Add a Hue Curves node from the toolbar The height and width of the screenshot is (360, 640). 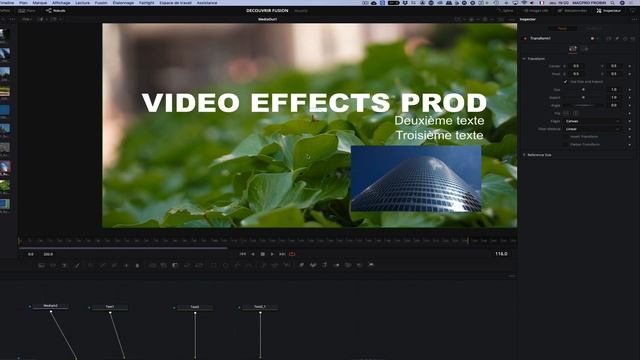(114, 265)
